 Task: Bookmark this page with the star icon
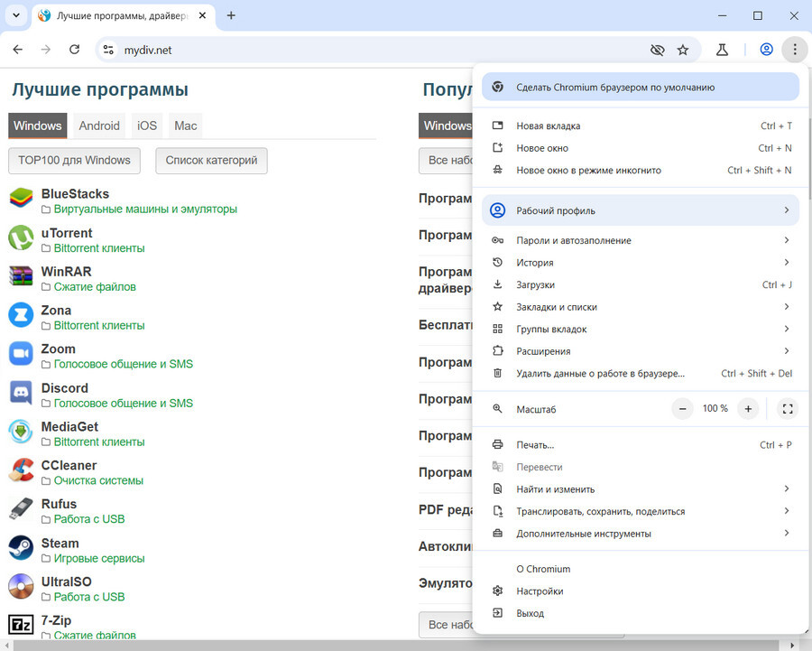tap(683, 50)
